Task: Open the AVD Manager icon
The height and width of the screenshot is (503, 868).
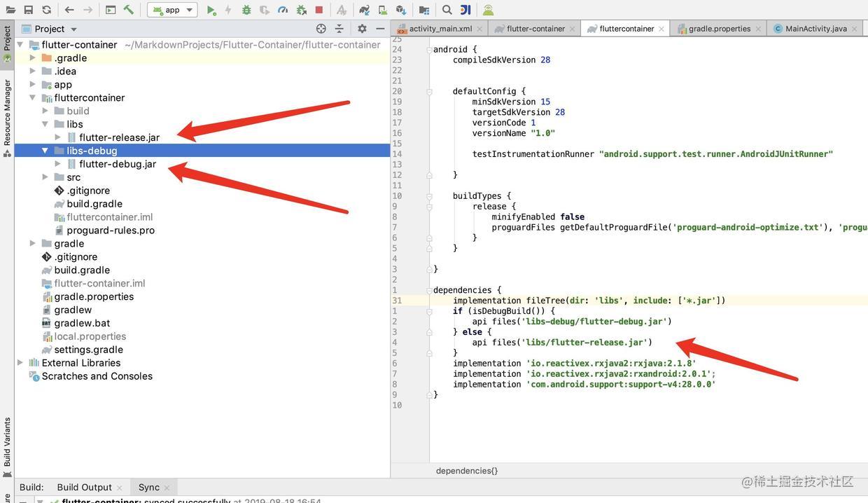Action: [382, 10]
